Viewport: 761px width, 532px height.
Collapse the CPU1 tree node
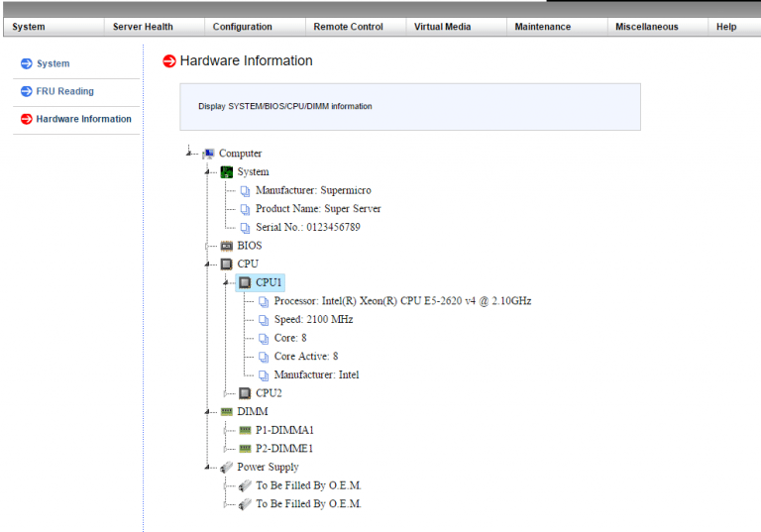click(x=226, y=283)
